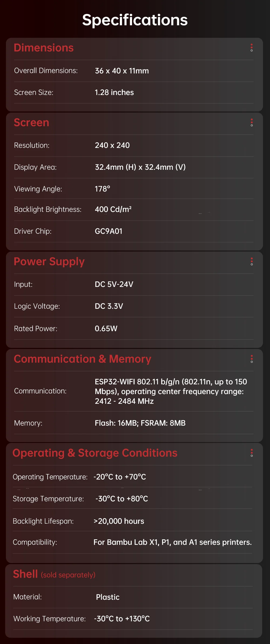
Task: Select the Rated Power 0.65W value
Action: [106, 328]
